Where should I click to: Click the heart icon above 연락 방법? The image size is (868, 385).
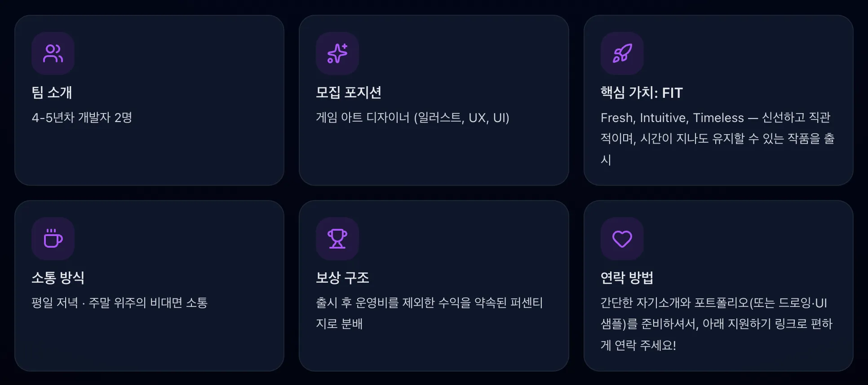622,239
